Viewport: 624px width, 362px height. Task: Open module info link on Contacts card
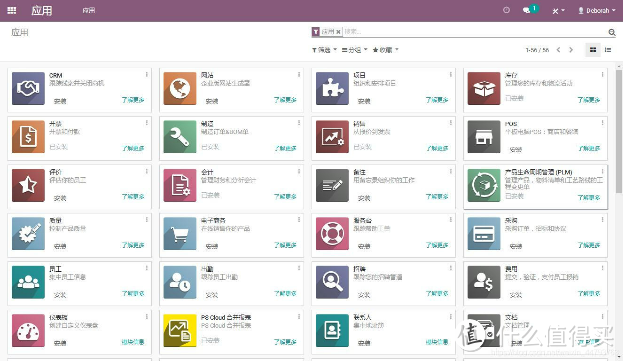[437, 342]
